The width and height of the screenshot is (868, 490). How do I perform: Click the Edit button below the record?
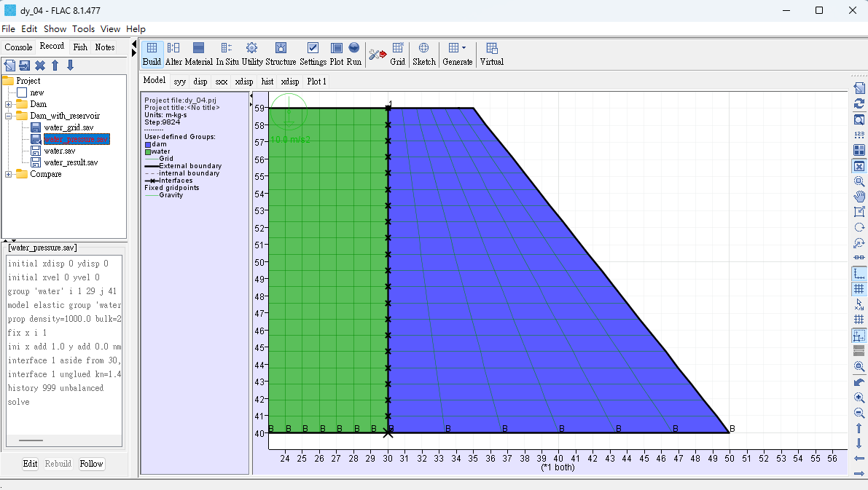(30, 464)
